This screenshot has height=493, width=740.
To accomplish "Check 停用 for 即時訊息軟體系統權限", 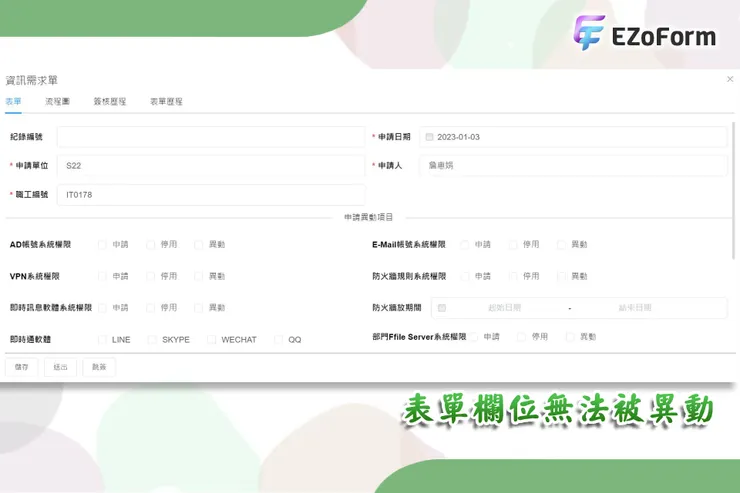I will [x=151, y=308].
